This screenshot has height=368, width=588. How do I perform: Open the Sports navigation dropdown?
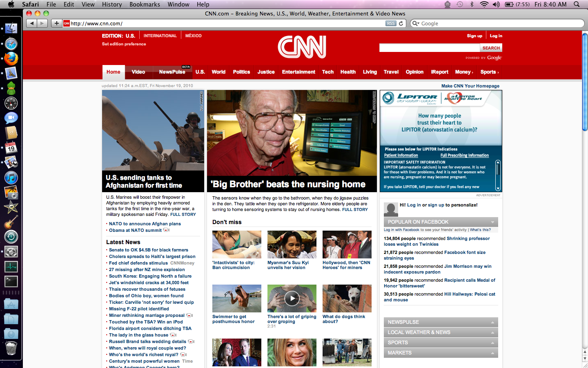point(490,72)
